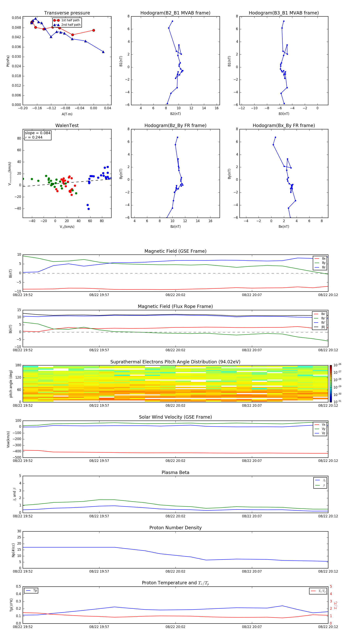Click Bx' legend entry in Flux Rope panel
The width and height of the screenshot is (351, 644).
[x=320, y=314]
